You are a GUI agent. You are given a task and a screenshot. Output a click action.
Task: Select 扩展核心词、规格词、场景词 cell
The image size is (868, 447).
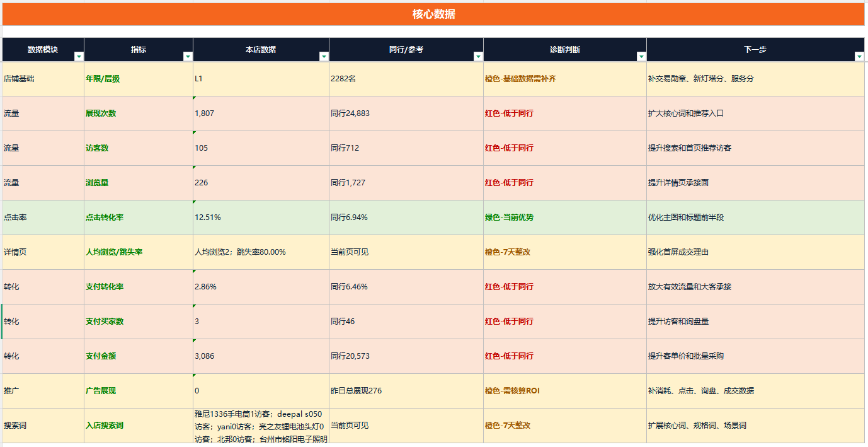tap(755, 426)
